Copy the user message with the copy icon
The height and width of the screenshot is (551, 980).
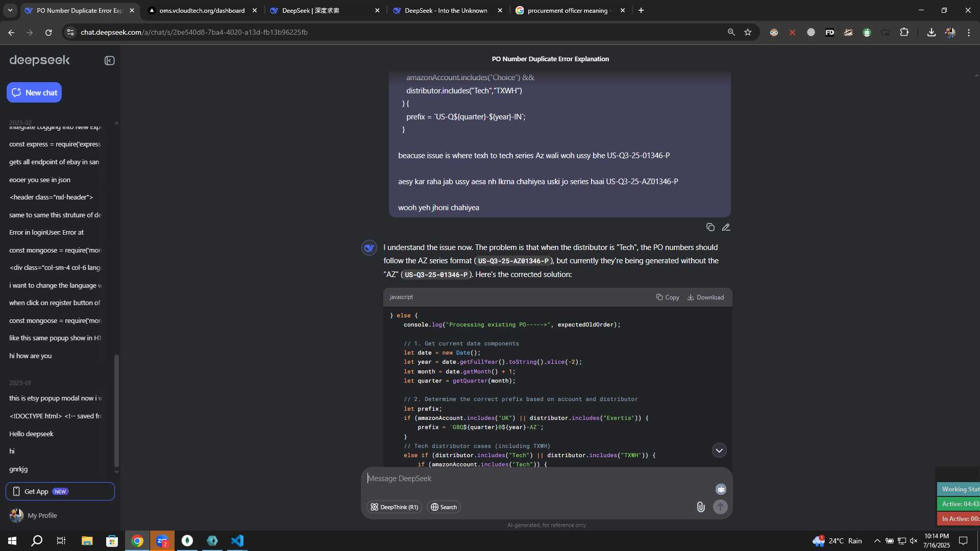[x=710, y=227]
